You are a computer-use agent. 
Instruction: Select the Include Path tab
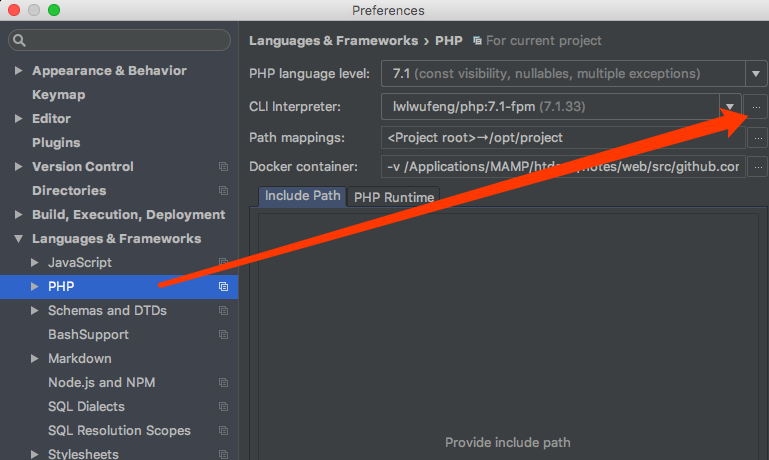[302, 196]
